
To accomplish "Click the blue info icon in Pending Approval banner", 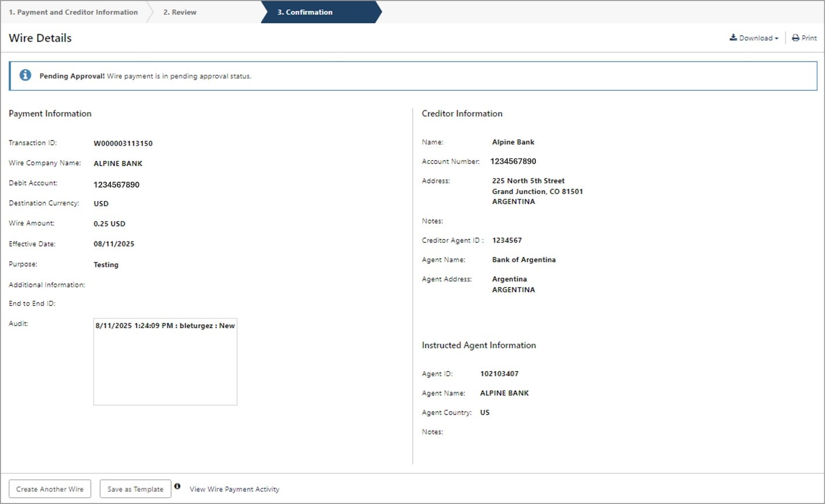I will (26, 75).
